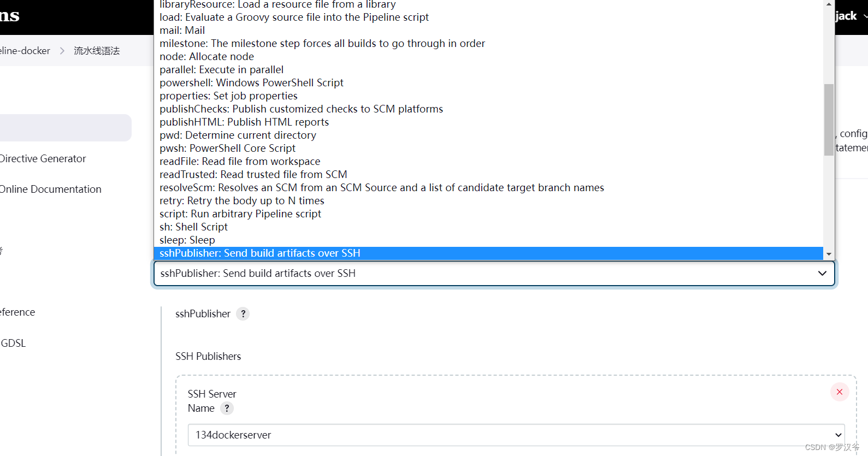Pick 'script: Run arbitrary Pipeline script' option
The image size is (868, 456).
488,214
